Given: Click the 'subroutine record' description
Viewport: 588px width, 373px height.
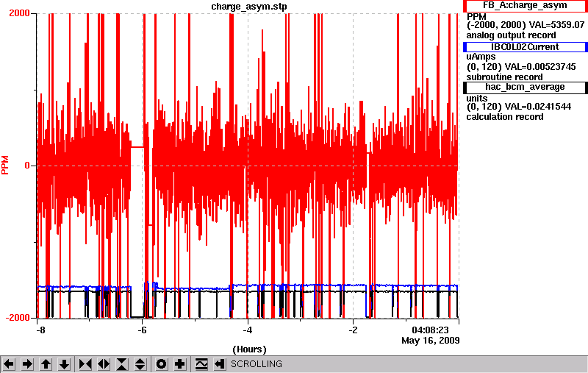Looking at the screenshot, I should coord(504,77).
